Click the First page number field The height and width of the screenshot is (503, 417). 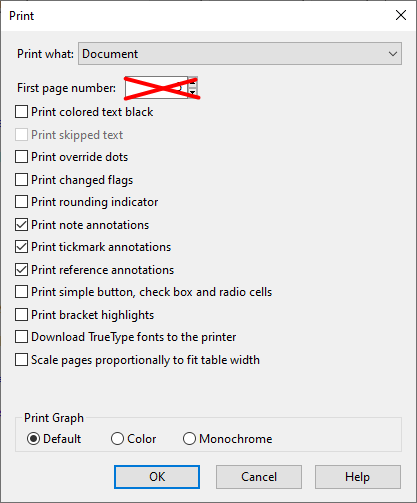click(156, 88)
